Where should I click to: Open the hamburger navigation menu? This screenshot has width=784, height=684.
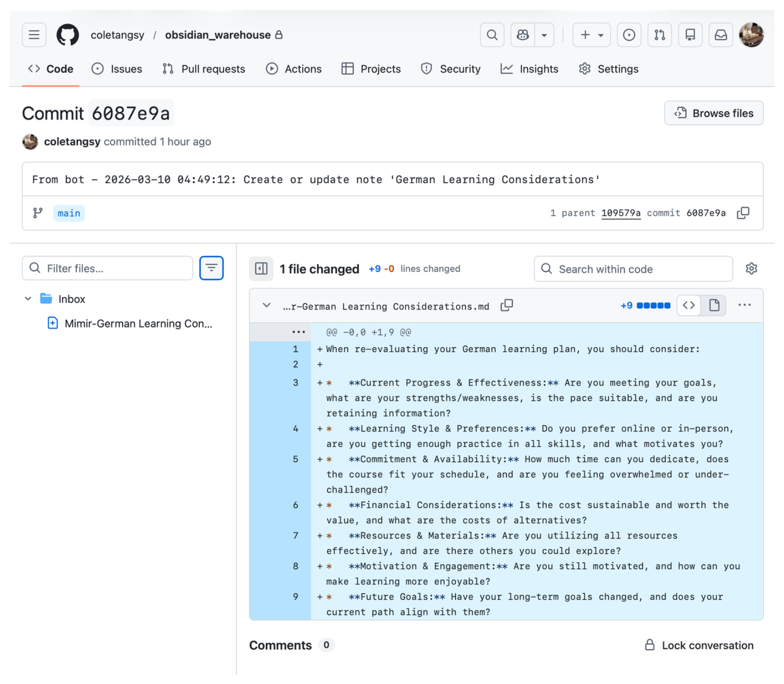(x=34, y=35)
